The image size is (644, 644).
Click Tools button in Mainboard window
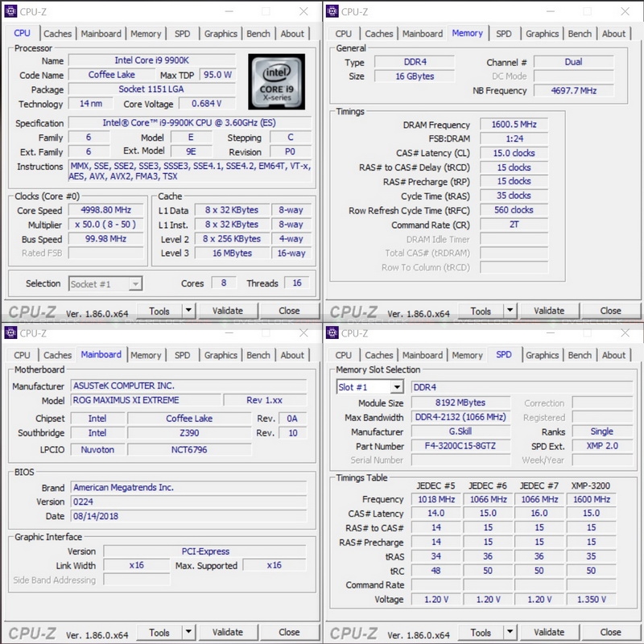(x=159, y=633)
